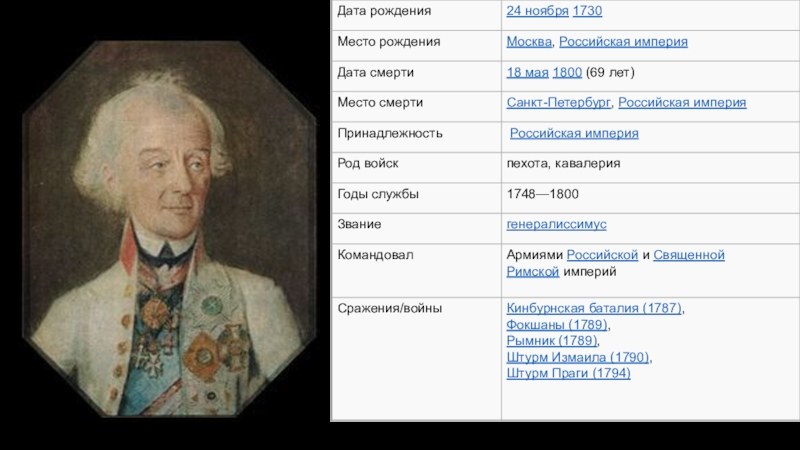The image size is (800, 450).
Task: Select the 'Место рождения' label cell
Action: (416, 45)
